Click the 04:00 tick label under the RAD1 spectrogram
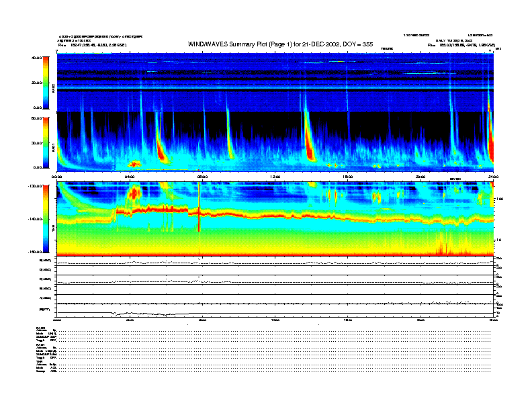This screenshot has height=411, width=532. tap(130, 177)
